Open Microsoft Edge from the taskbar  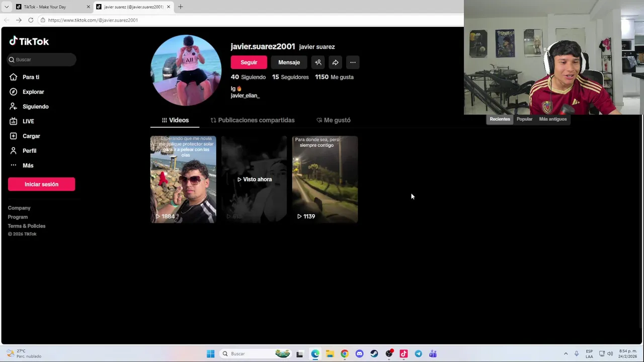click(315, 354)
